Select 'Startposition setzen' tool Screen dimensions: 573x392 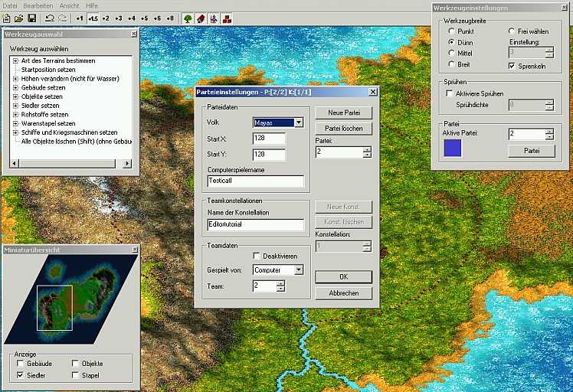click(48, 70)
